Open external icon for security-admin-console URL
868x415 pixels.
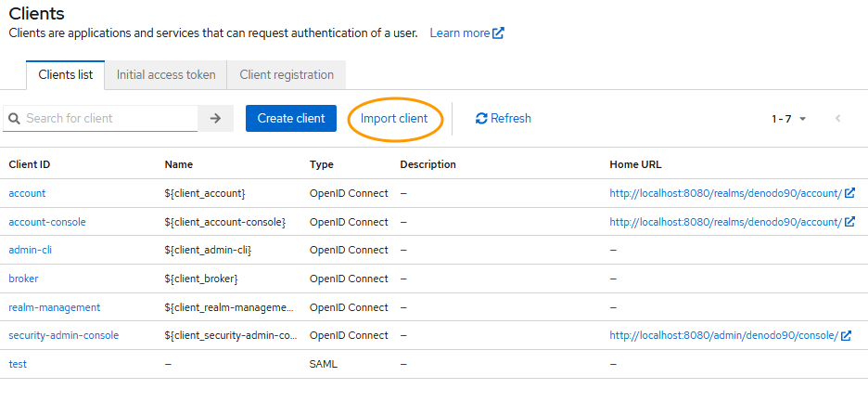point(846,335)
